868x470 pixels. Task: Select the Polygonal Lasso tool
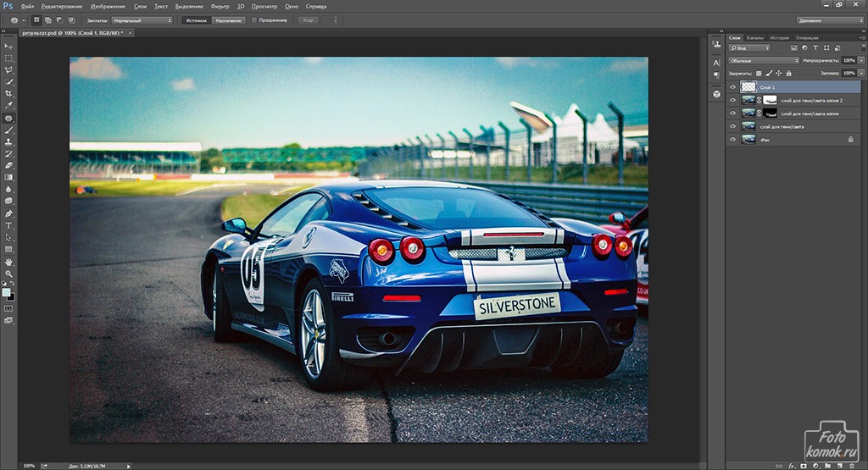8,70
